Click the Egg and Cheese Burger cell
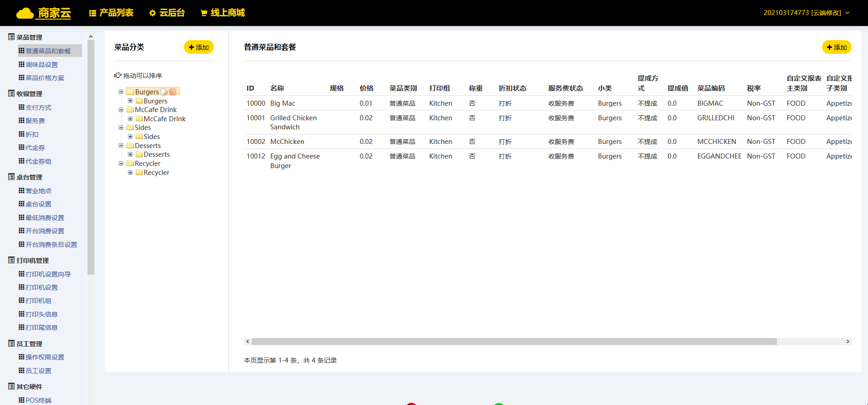Screen dimensions: 868x405 coord(295,161)
